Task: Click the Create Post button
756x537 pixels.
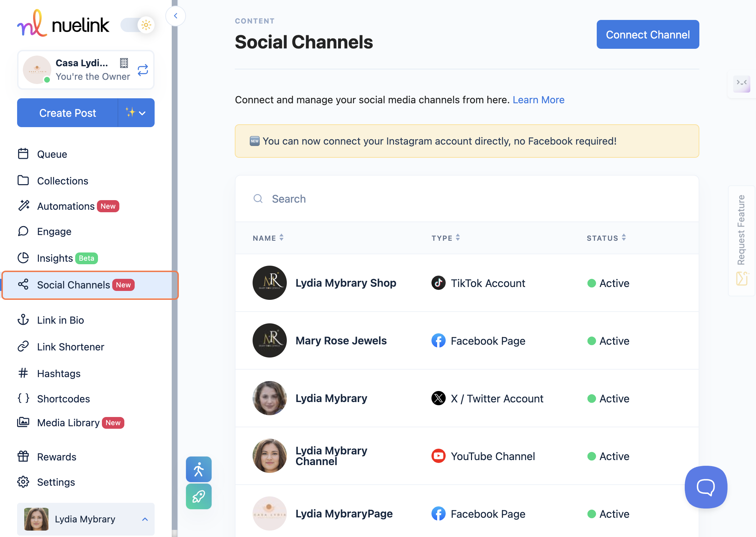Action: tap(67, 113)
